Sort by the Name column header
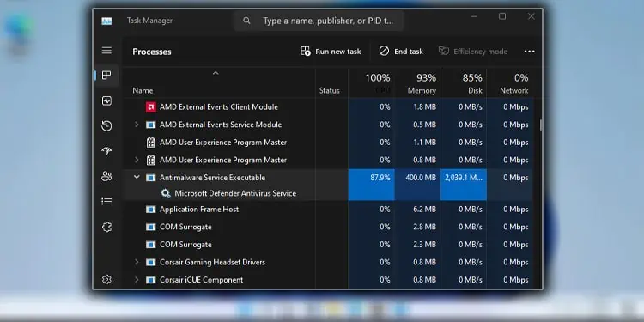 [143, 90]
